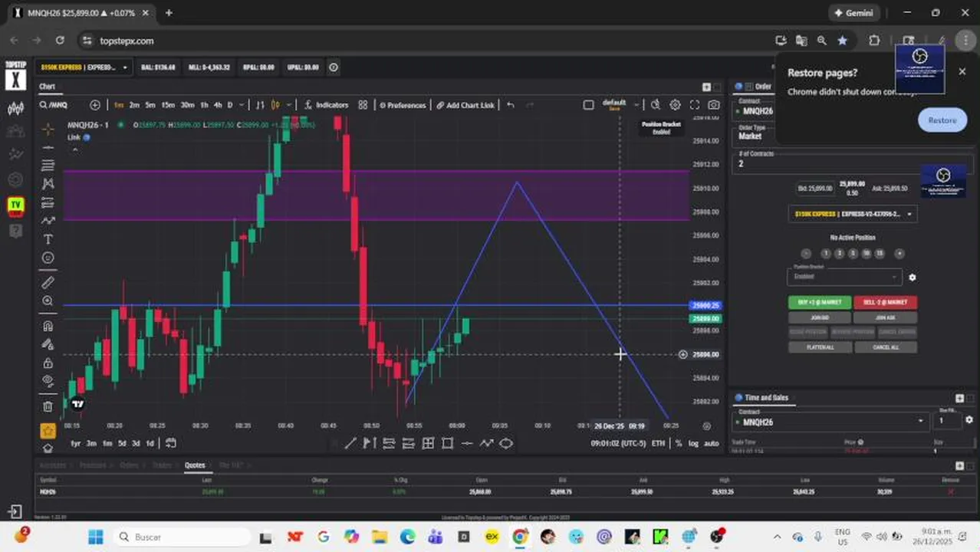The image size is (980, 552).
Task: Click the logout icon in sidebar
Action: click(x=15, y=511)
